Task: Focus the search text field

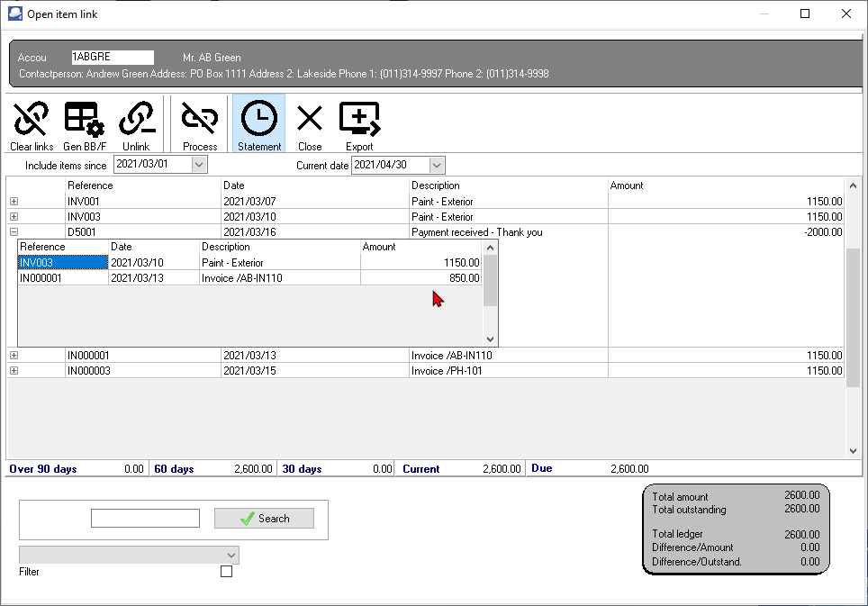Action: coord(145,518)
